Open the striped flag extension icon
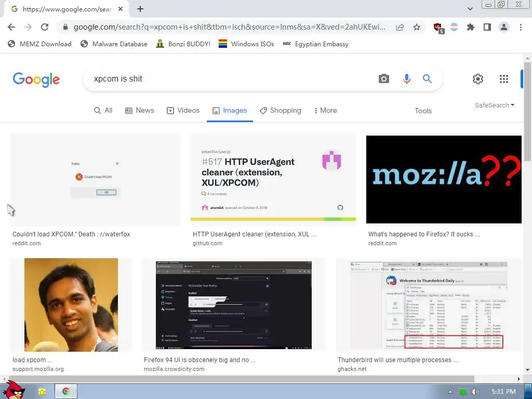The image size is (532, 399). (454, 27)
